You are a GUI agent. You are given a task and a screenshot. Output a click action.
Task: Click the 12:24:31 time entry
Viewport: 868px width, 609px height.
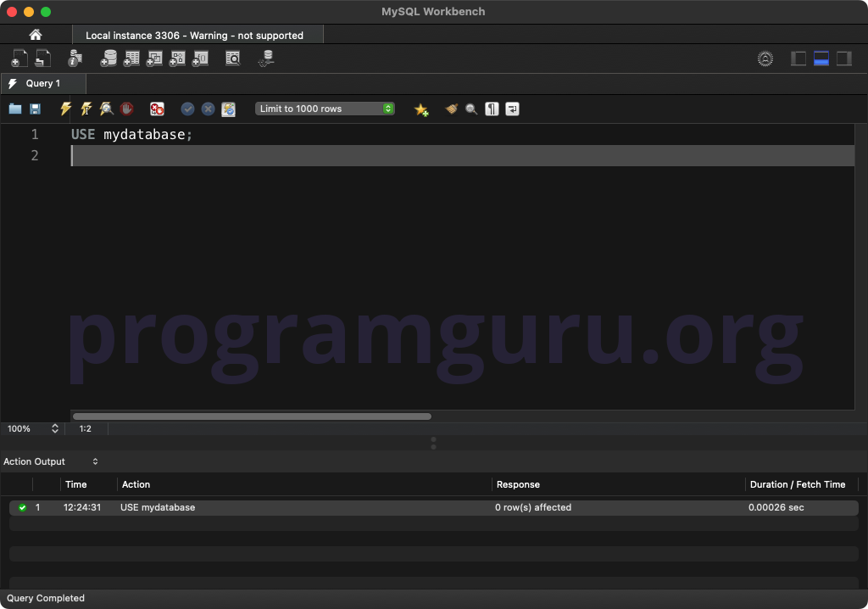pos(82,507)
